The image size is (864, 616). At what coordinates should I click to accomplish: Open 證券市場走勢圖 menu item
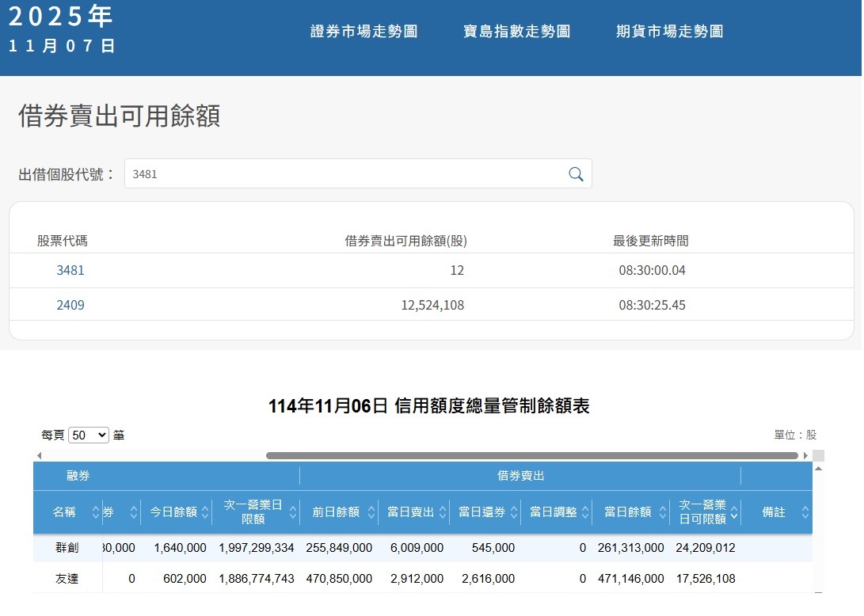pyautogui.click(x=363, y=32)
